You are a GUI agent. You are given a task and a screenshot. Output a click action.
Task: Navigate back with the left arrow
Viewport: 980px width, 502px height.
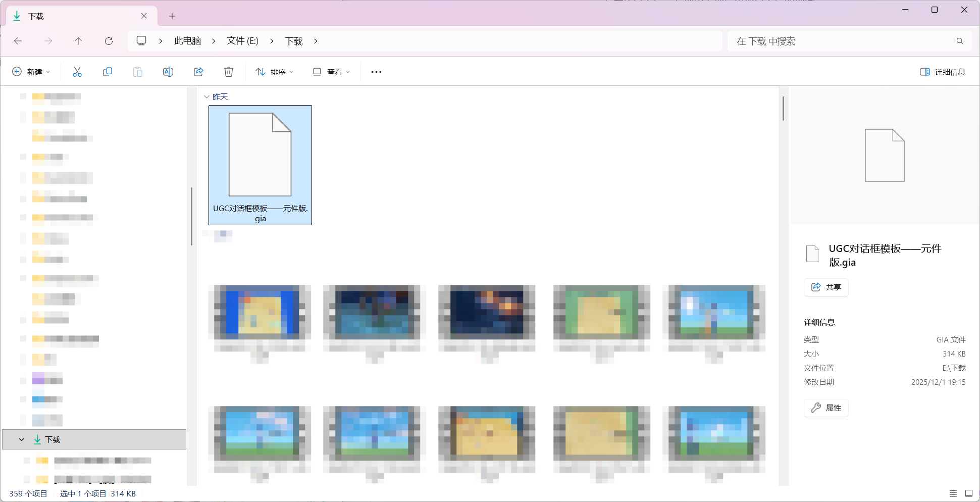pos(18,41)
